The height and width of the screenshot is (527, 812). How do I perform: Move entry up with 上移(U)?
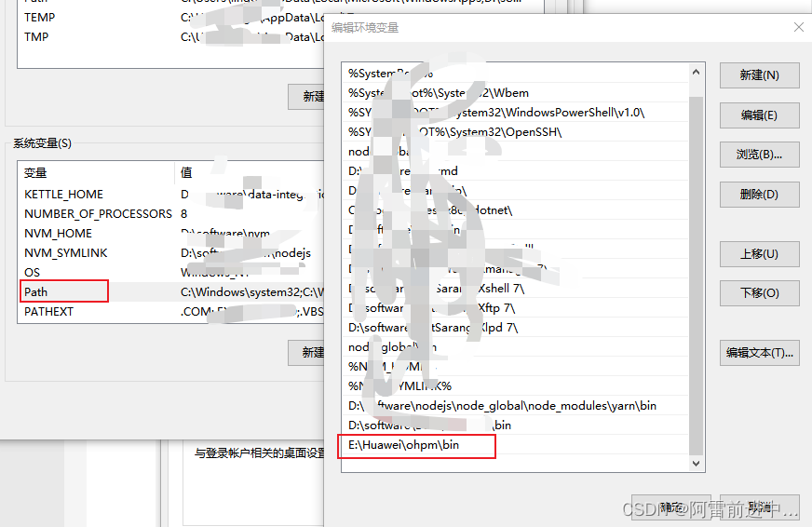click(x=759, y=254)
